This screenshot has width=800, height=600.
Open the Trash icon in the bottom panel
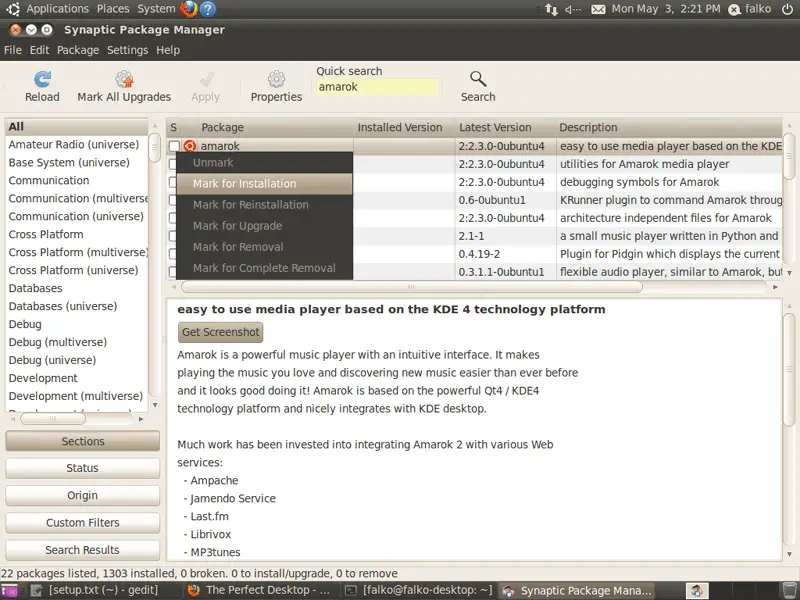tap(790, 590)
